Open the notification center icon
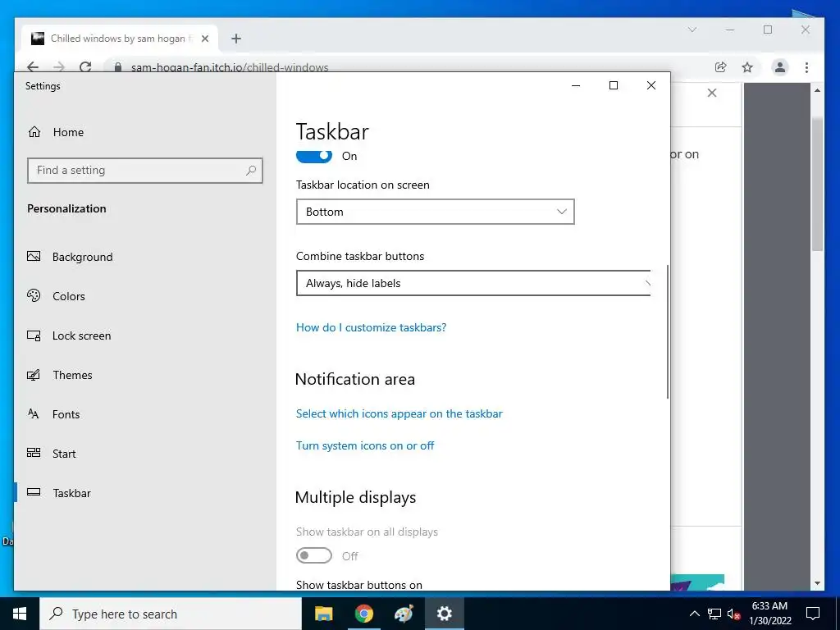 pyautogui.click(x=813, y=614)
